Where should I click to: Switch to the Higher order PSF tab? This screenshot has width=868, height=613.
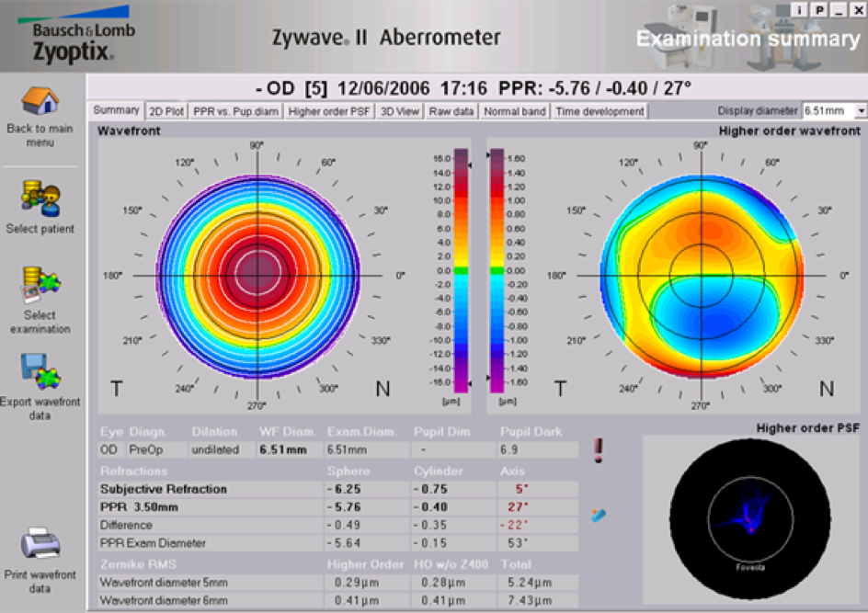329,111
